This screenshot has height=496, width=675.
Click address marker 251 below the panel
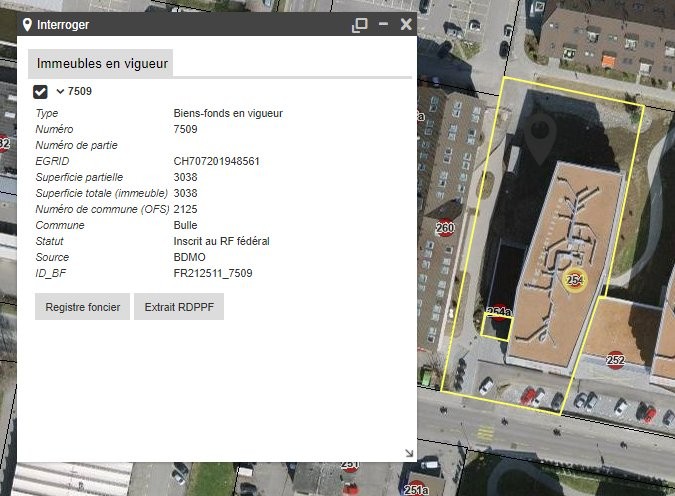(349, 465)
